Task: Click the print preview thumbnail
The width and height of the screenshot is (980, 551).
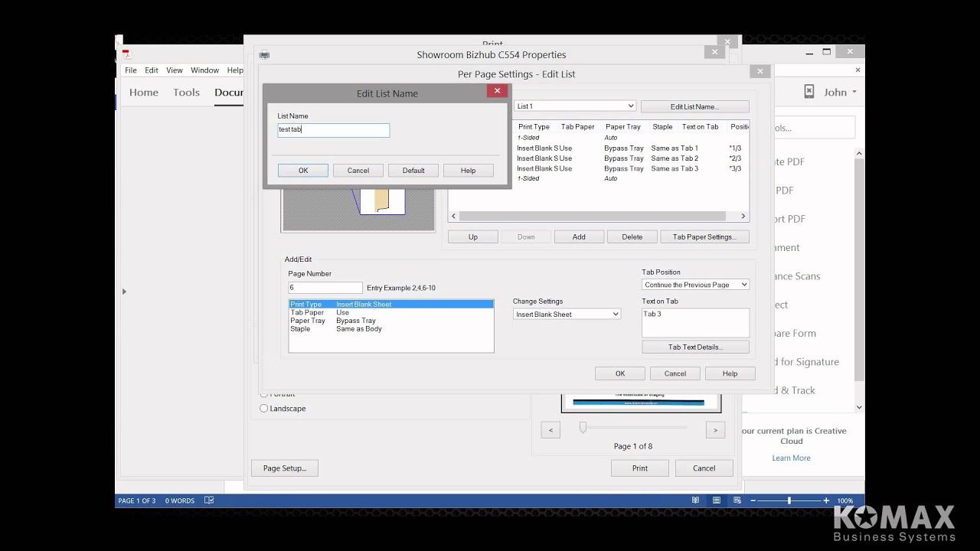Action: (x=642, y=402)
